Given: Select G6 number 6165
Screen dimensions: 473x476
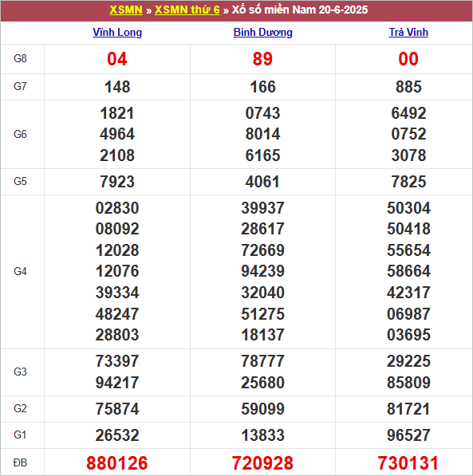Looking at the screenshot, I should [262, 155].
